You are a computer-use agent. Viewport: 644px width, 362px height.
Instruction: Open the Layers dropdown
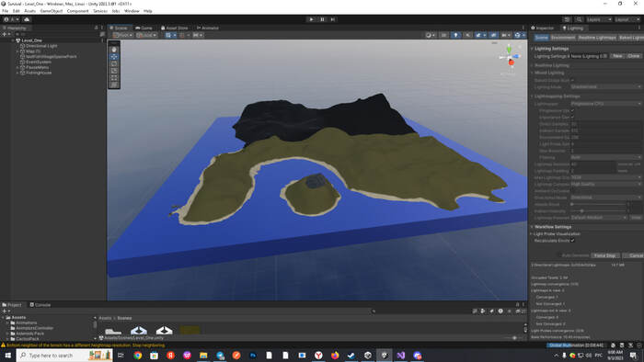[x=599, y=19]
